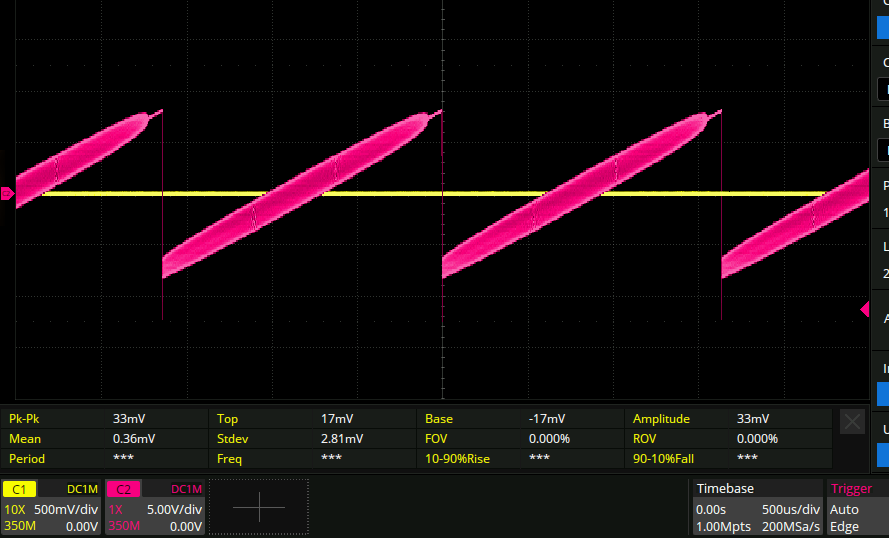Change the C1 500mV/div vertical scale
This screenshot has height=538, width=889.
click(65, 509)
